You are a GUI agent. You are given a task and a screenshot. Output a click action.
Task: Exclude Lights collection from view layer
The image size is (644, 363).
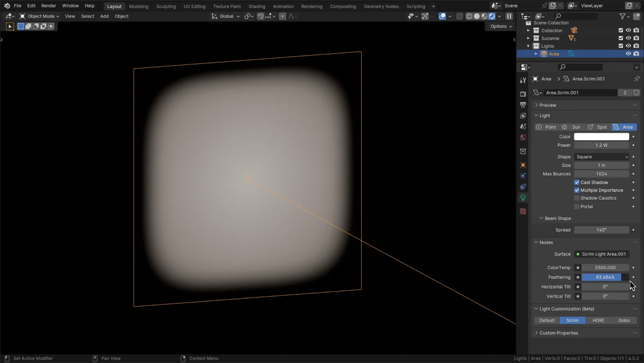point(621,46)
